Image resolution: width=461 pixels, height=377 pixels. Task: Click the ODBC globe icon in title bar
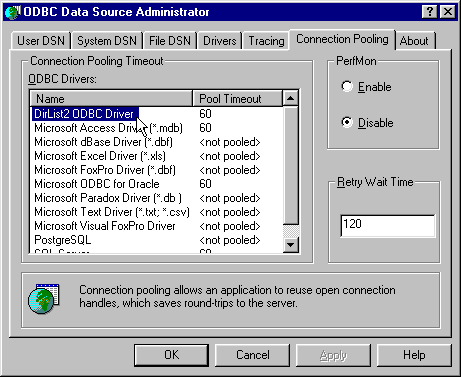pyautogui.click(x=13, y=12)
